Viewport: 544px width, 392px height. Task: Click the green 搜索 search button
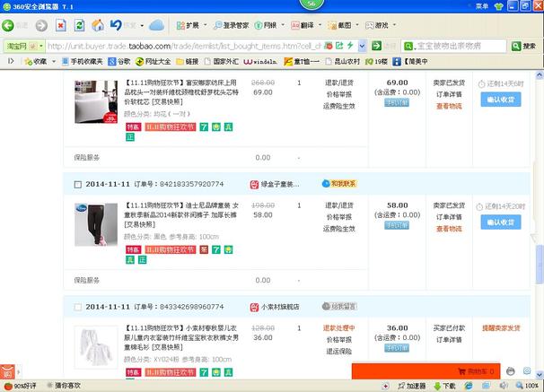click(x=524, y=46)
